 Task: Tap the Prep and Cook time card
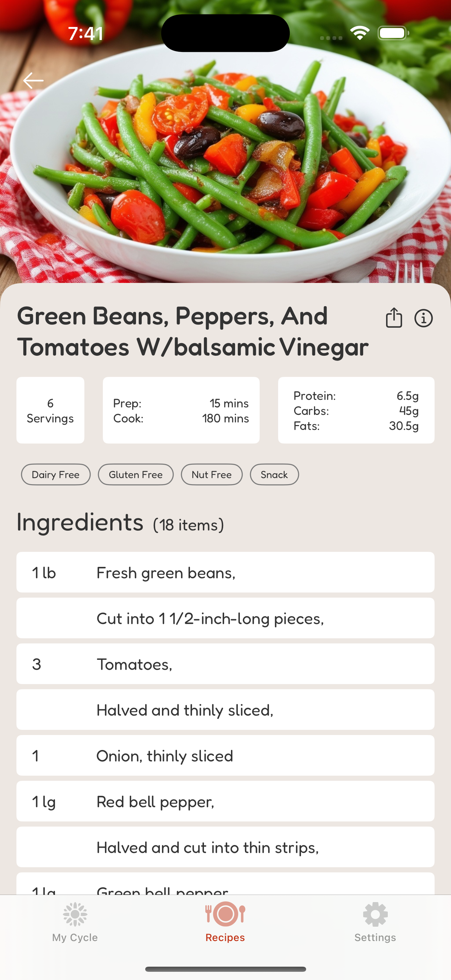[181, 410]
